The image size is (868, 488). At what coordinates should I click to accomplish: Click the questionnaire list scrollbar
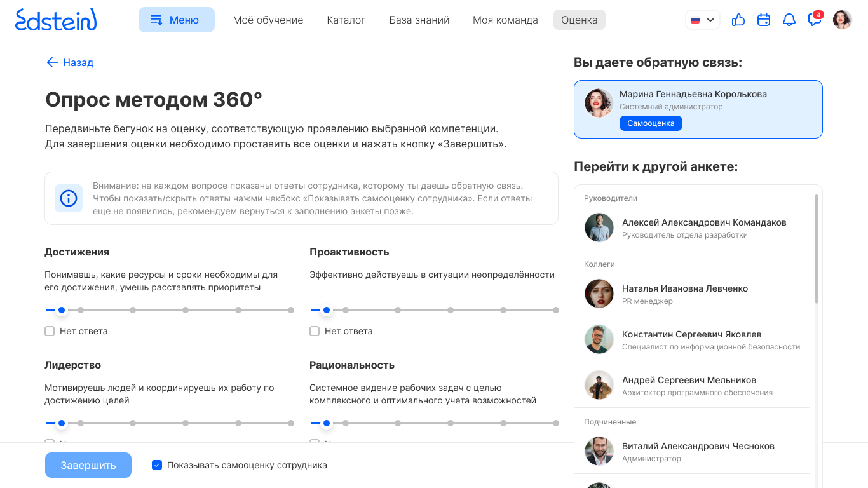[x=817, y=248]
